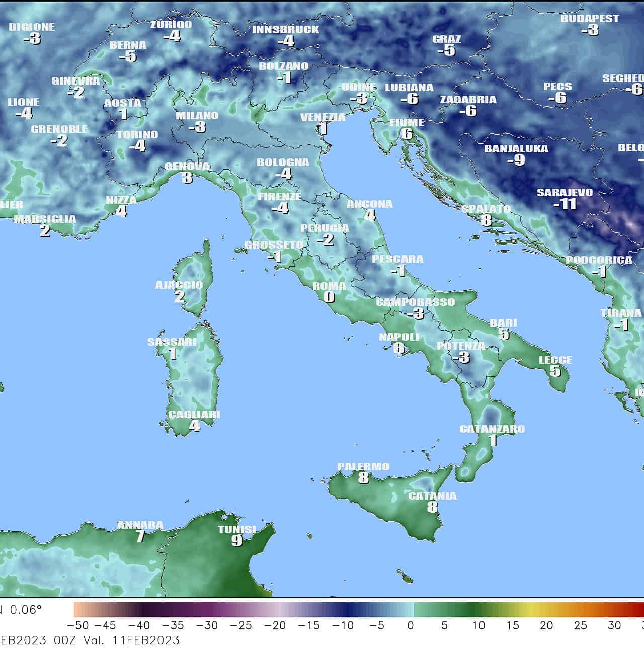644x652 pixels.
Task: Select the CAMPOBASSO city label
Action: (416, 302)
